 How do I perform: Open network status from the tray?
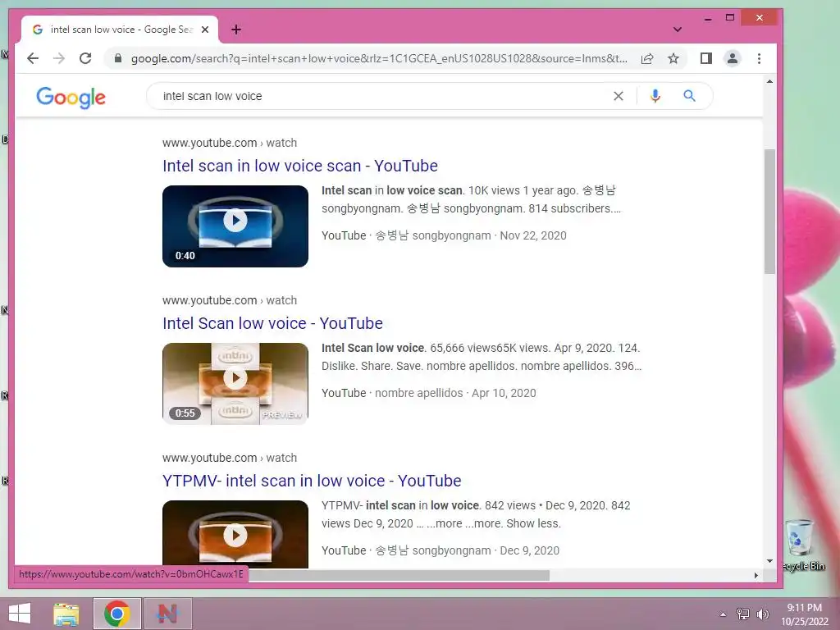(743, 614)
